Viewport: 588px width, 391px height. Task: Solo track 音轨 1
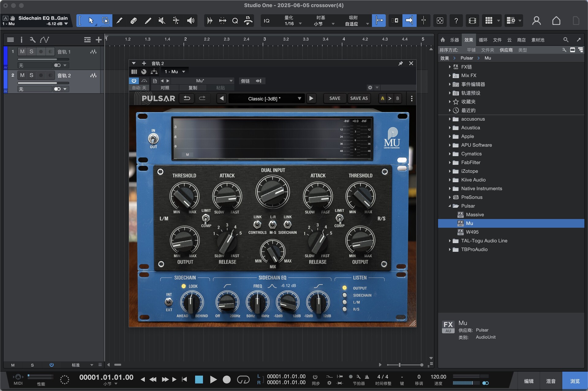(31, 51)
